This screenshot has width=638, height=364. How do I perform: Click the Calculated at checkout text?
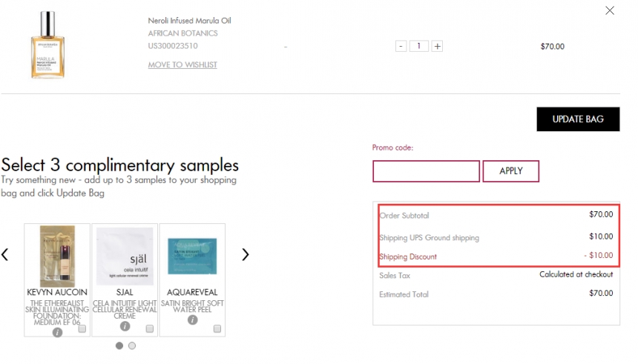576,274
